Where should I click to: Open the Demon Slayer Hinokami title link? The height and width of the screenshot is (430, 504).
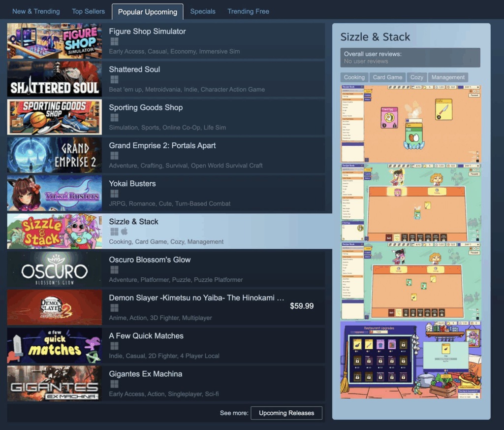(196, 298)
